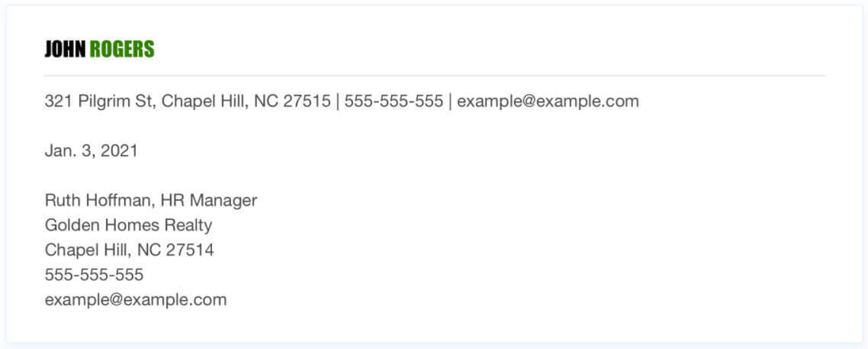Select the Chapel Hill, NC 27515 text
The width and height of the screenshot is (868, 349).
(x=246, y=102)
